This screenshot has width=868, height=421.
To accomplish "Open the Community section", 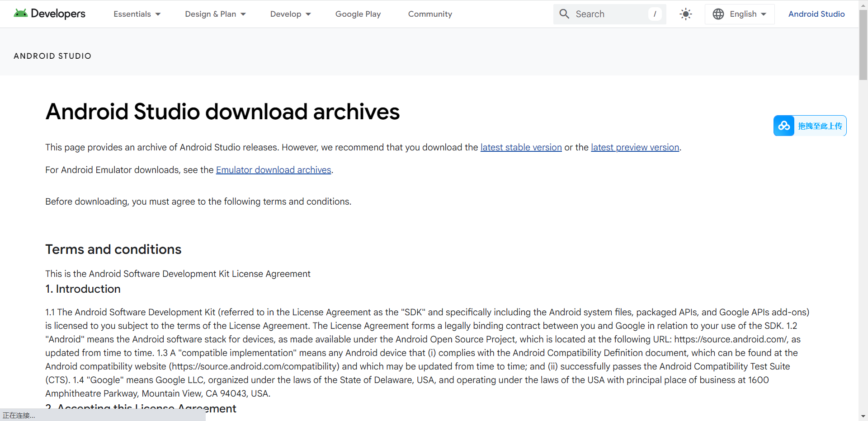I will (429, 14).
